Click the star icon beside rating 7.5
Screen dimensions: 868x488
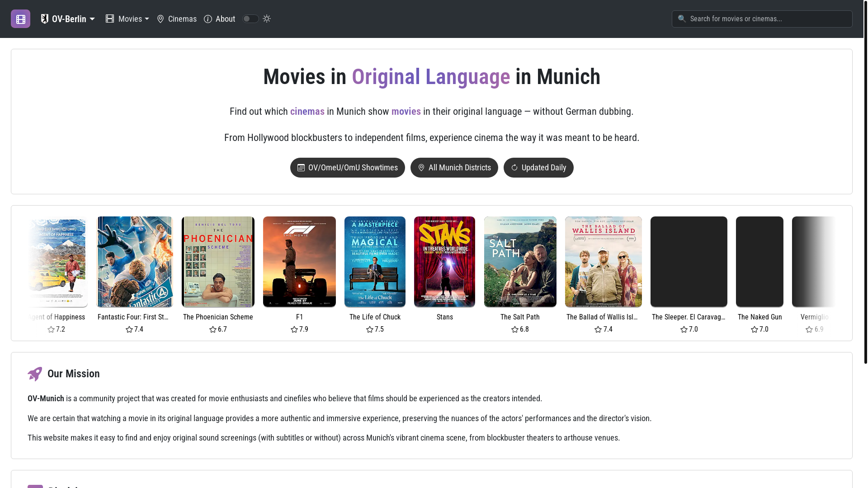370,329
